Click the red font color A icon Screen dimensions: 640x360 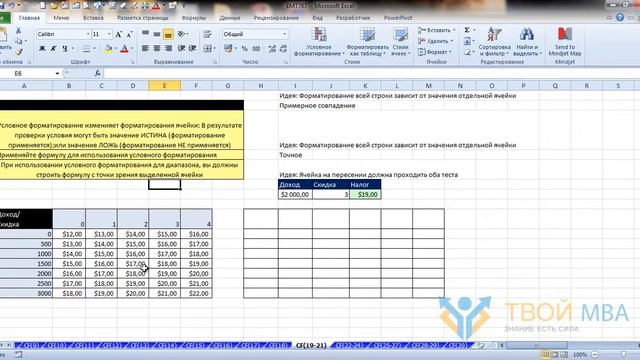[x=124, y=49]
